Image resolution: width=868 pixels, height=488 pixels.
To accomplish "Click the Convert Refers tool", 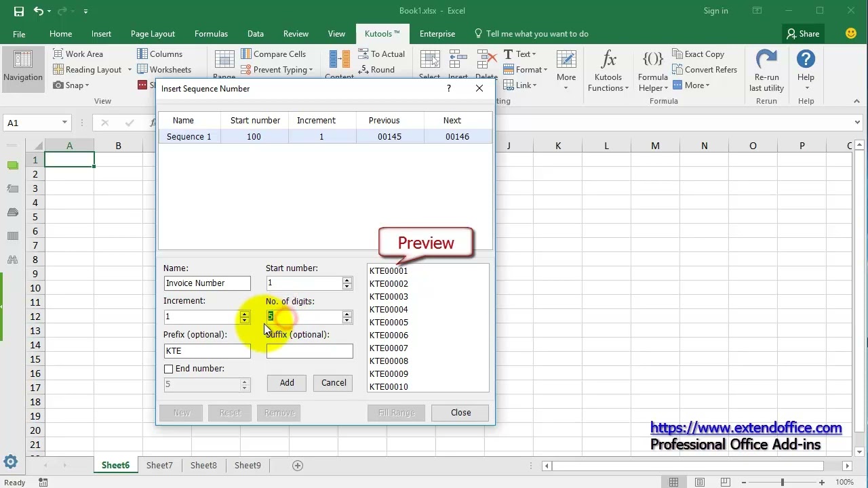I will pos(704,70).
